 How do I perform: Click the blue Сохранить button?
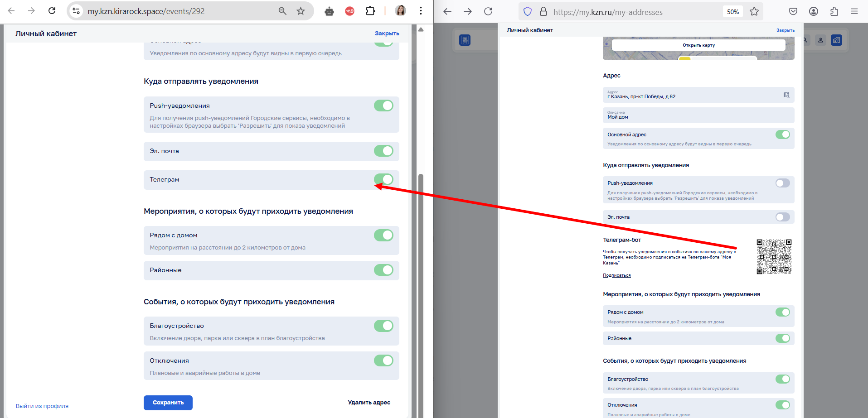[168, 403]
